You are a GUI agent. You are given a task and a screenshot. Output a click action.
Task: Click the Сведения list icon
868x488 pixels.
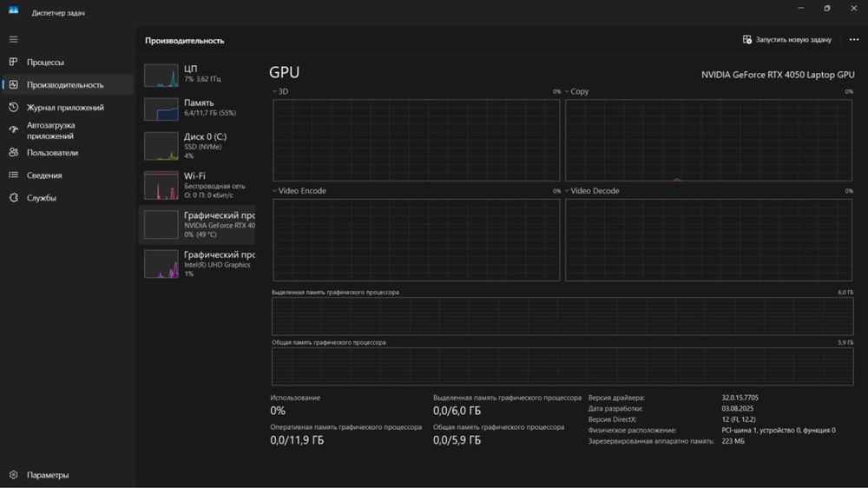pyautogui.click(x=13, y=175)
